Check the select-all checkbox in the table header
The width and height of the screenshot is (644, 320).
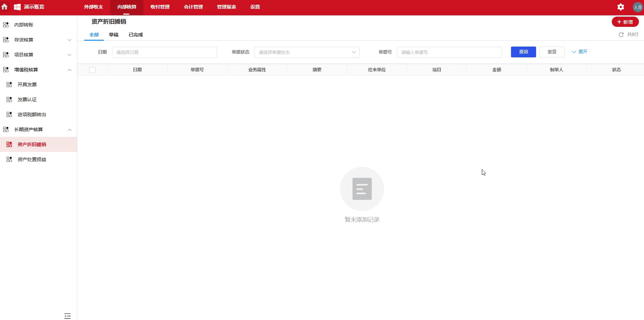click(x=92, y=70)
